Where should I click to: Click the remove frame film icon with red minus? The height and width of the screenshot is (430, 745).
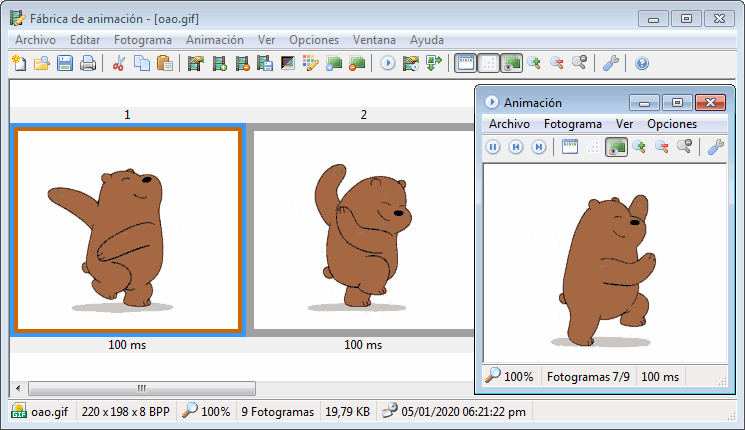click(x=242, y=63)
